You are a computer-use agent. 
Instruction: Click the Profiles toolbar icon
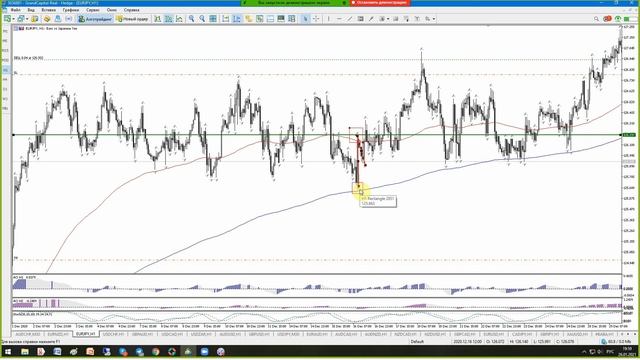21,19
